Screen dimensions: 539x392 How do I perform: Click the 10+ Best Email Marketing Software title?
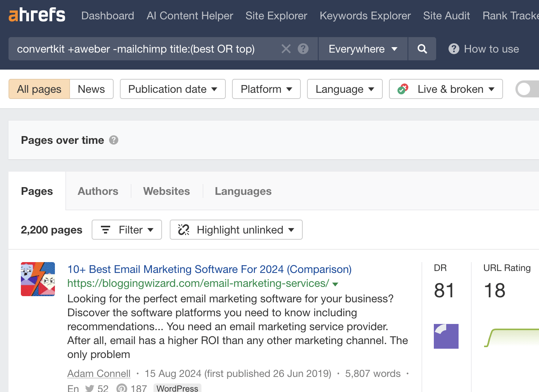click(x=209, y=269)
